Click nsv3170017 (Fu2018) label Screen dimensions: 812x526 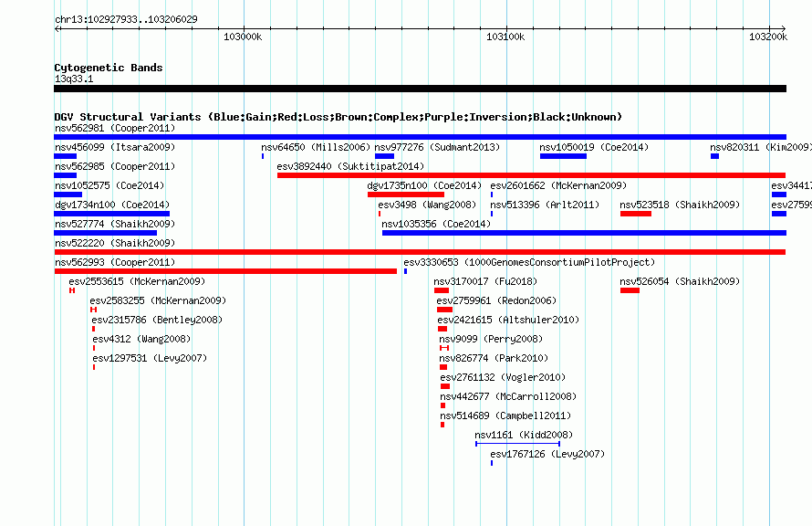pyautogui.click(x=485, y=281)
